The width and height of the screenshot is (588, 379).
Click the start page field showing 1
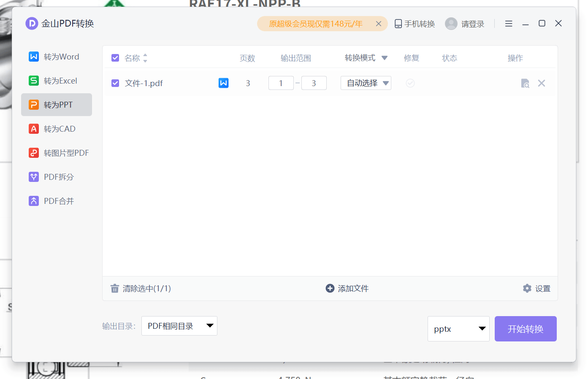click(281, 83)
